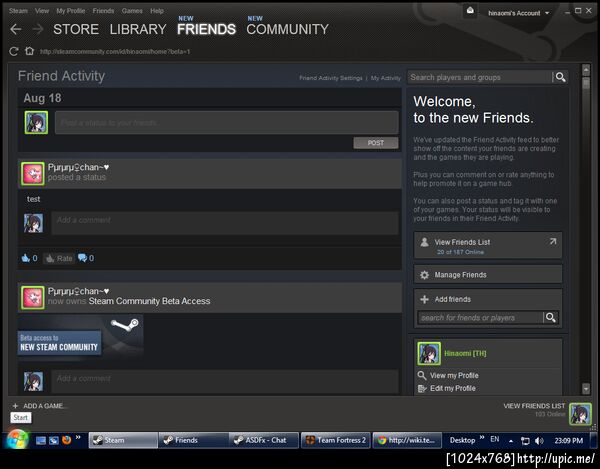Focus the Search players and groups field
This screenshot has height=469, width=600.
click(480, 77)
